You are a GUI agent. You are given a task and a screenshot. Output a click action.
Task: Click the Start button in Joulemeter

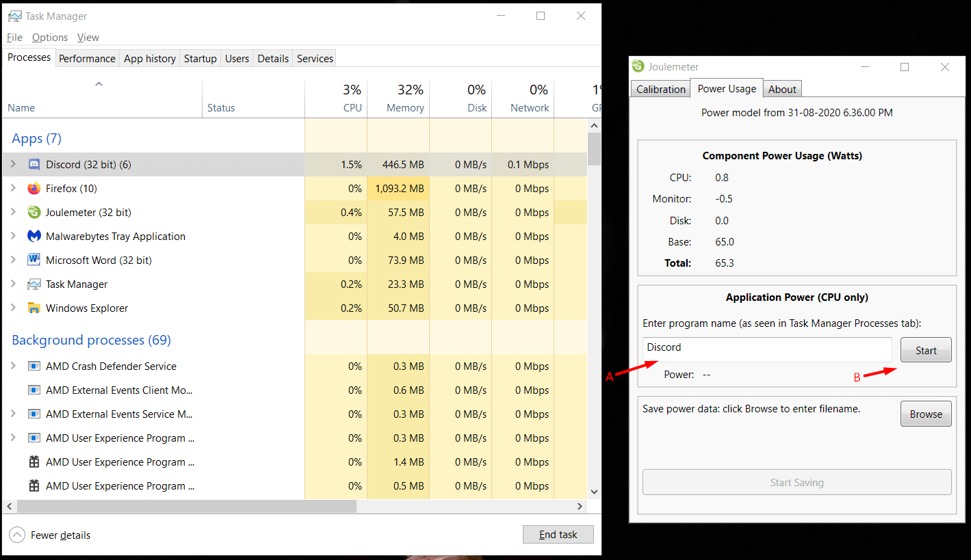coord(926,350)
